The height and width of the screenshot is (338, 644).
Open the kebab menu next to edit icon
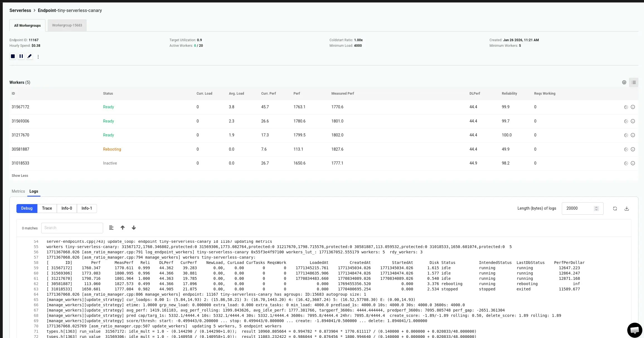point(38,57)
